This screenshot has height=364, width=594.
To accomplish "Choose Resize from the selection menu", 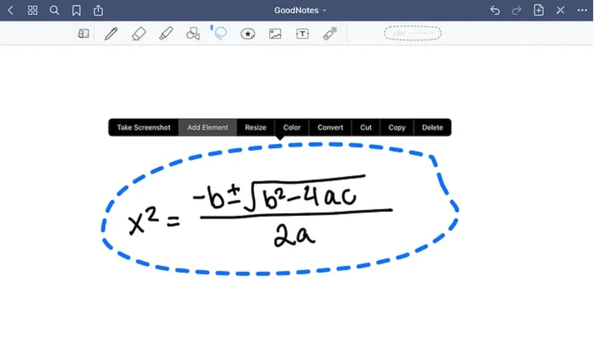I will click(255, 128).
